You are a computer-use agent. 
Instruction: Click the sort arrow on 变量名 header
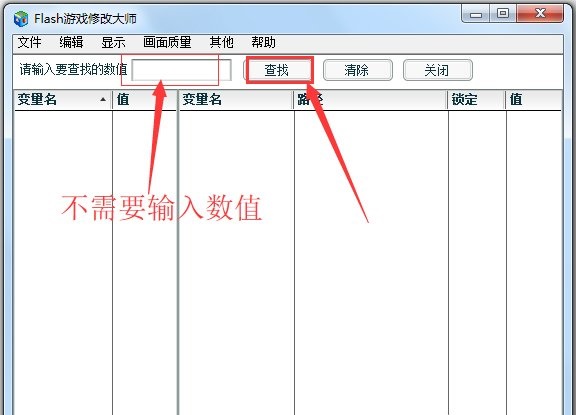coord(103,100)
